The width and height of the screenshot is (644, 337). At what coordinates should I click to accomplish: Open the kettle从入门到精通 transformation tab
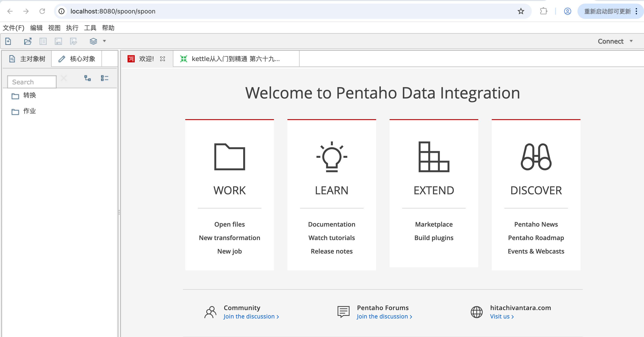(235, 59)
